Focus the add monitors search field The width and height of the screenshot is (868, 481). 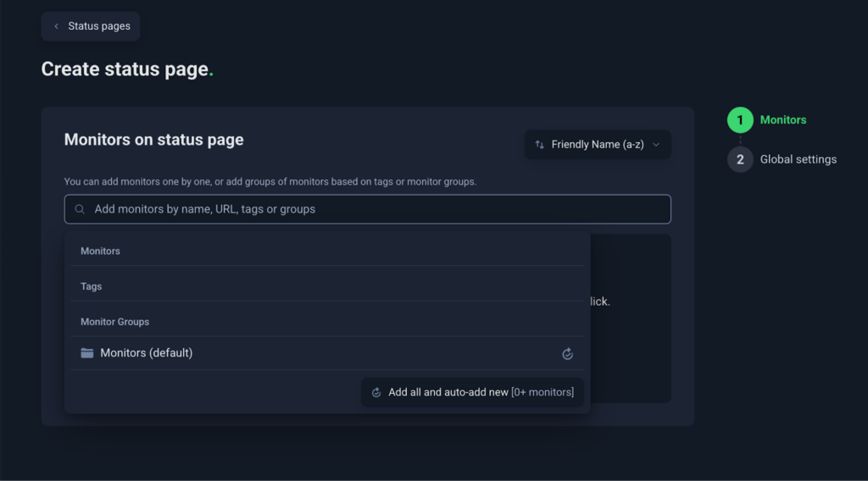click(x=373, y=209)
